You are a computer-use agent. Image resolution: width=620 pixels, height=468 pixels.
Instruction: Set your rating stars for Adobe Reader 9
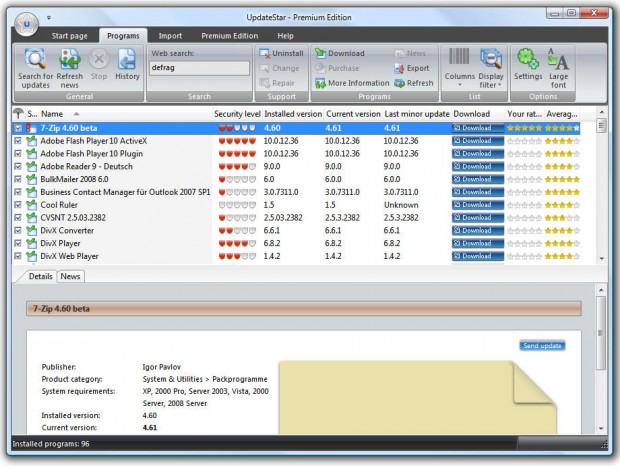[x=524, y=167]
